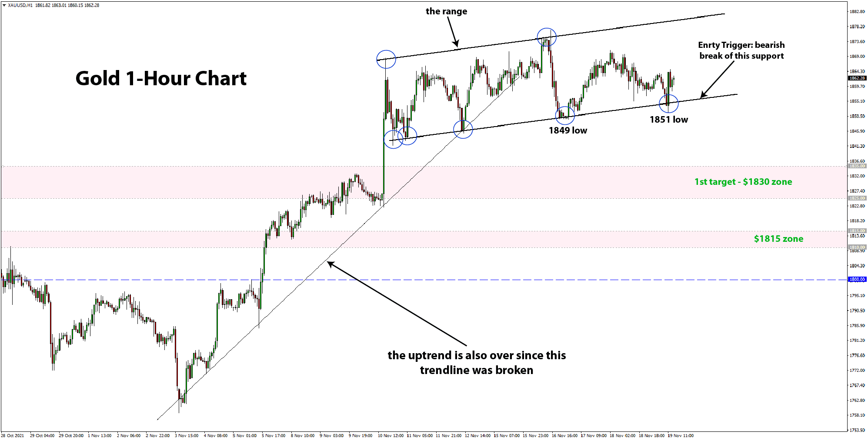
Task: Click 1878.20 on the price axis
Action: click(857, 27)
